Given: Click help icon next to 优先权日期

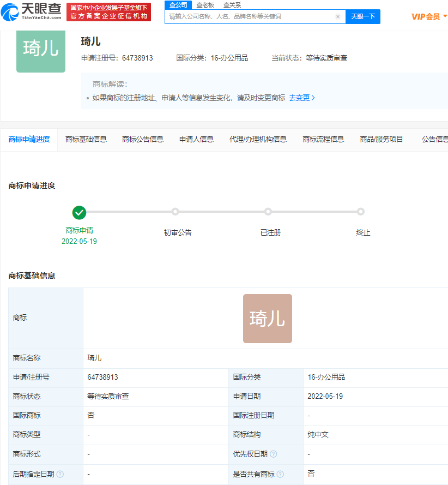Looking at the screenshot, I should (274, 454).
